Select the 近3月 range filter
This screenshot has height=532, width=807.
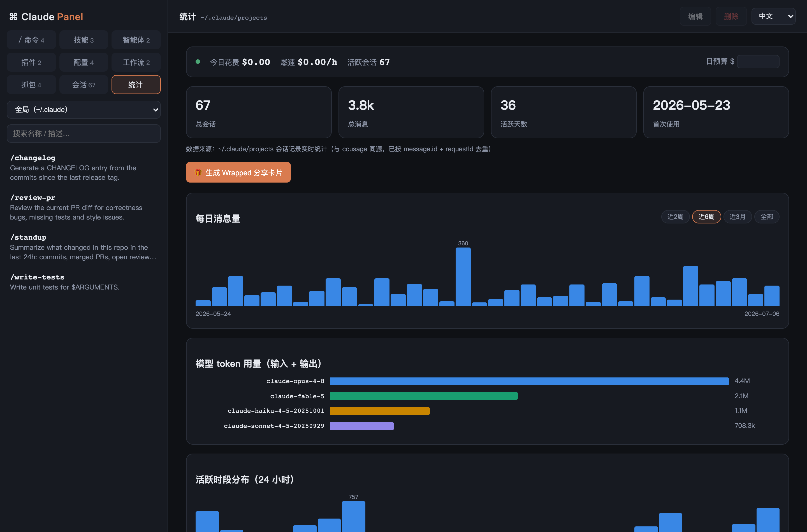click(x=738, y=217)
